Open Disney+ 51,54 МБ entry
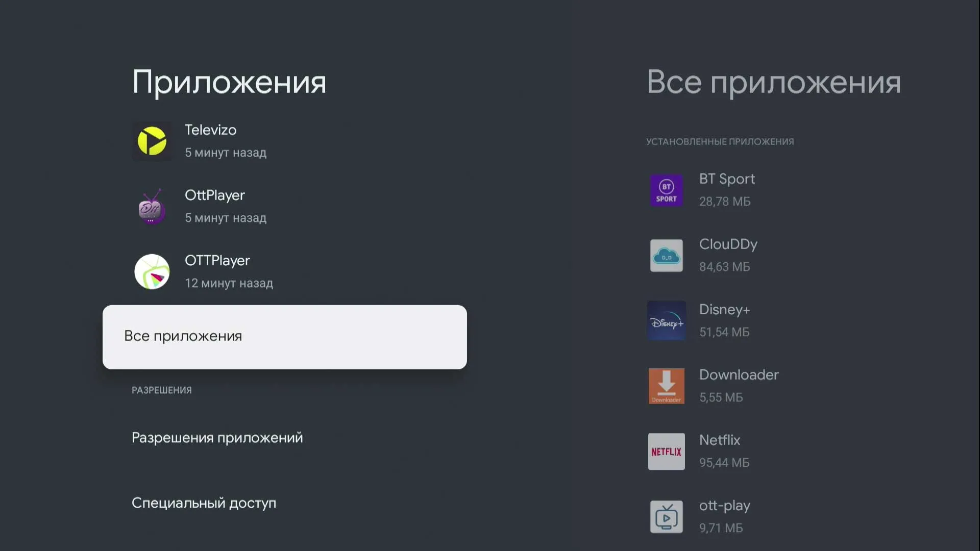 point(725,320)
